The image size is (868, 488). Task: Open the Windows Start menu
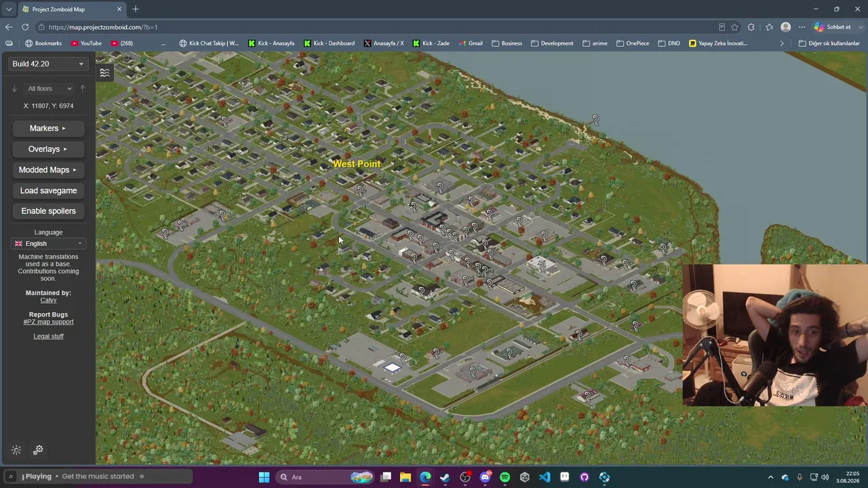[264, 477]
